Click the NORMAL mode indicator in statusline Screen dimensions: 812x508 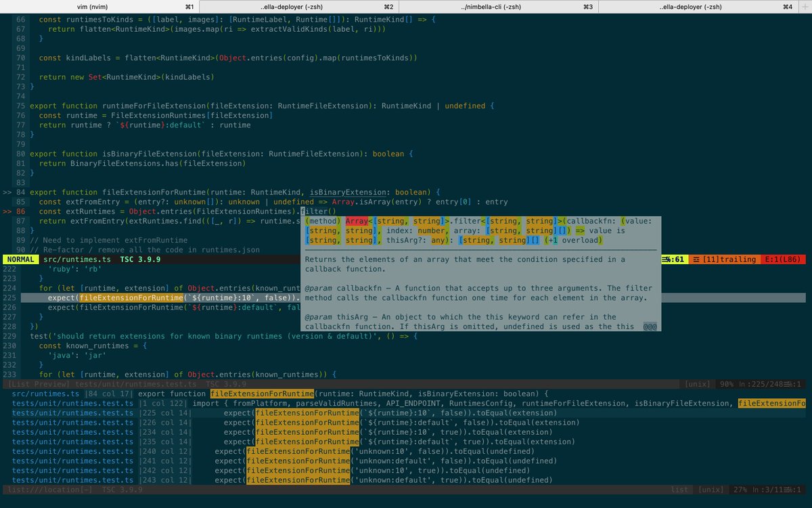click(x=20, y=259)
